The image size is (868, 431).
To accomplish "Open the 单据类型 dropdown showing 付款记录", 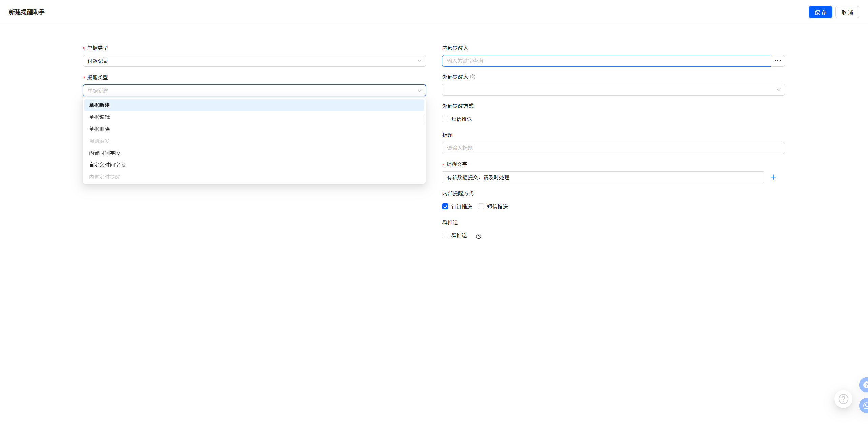I will pyautogui.click(x=254, y=61).
